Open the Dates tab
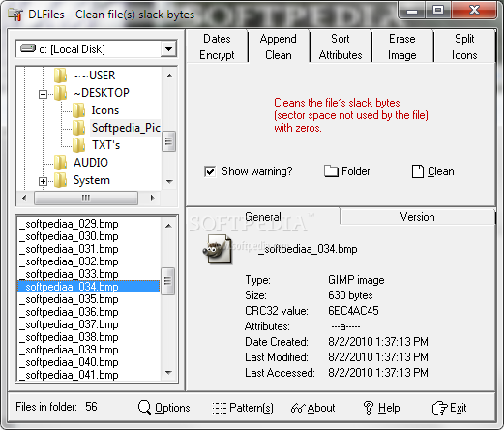504x430 pixels. click(x=217, y=39)
